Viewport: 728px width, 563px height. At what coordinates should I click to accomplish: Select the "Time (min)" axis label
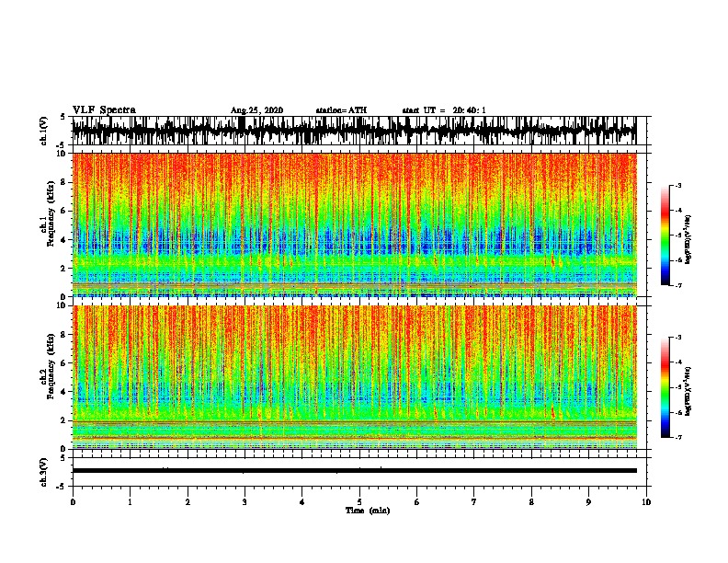tap(368, 511)
